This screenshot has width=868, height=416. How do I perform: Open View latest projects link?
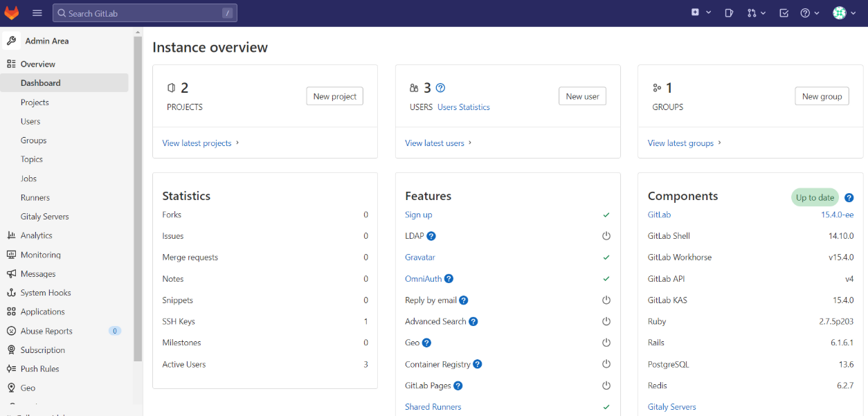click(x=201, y=143)
